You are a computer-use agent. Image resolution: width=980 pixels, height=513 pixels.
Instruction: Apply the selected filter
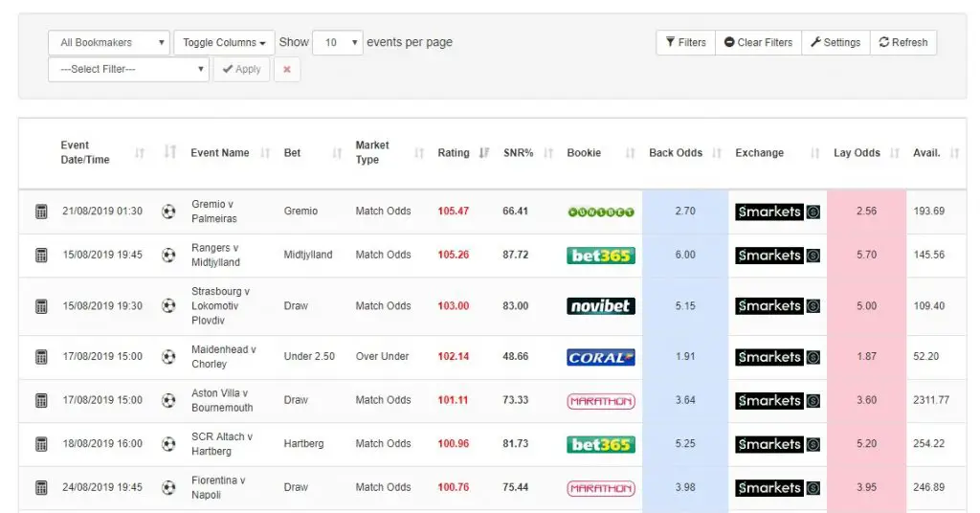point(241,69)
